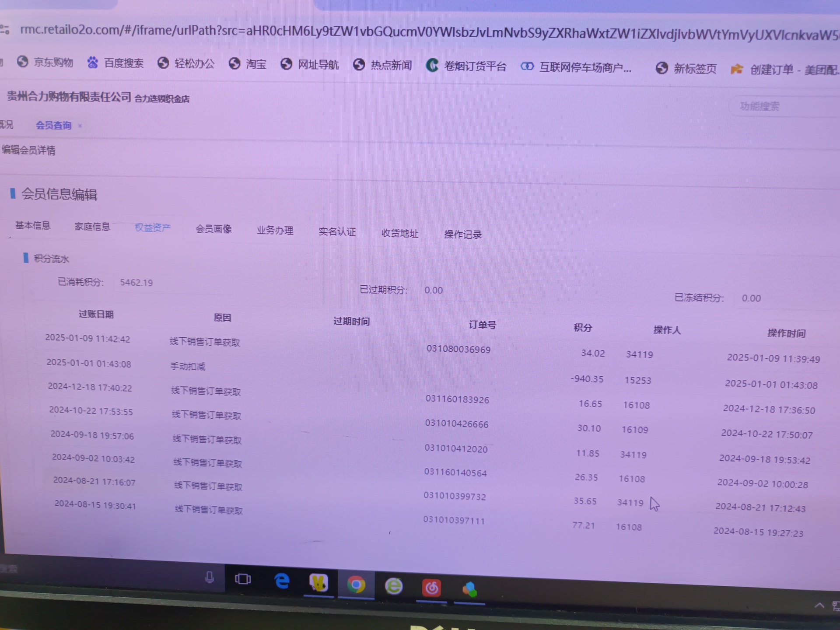Select the 会员画像 tab

click(x=213, y=229)
